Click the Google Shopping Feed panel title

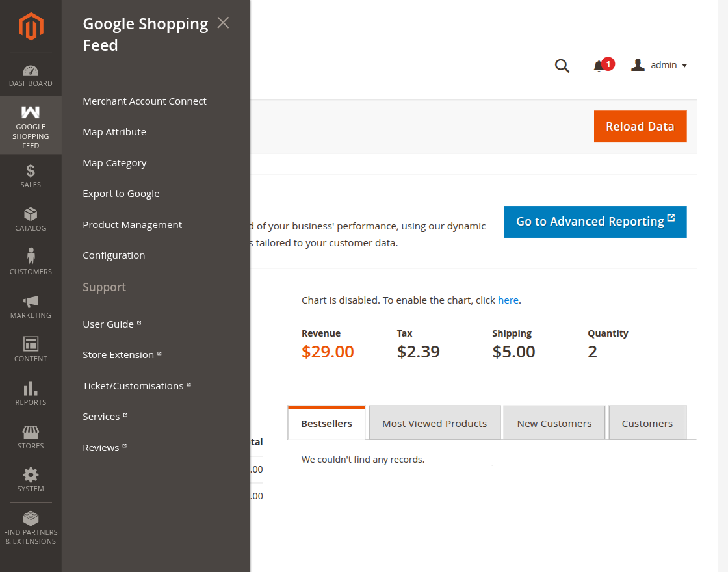click(x=146, y=34)
